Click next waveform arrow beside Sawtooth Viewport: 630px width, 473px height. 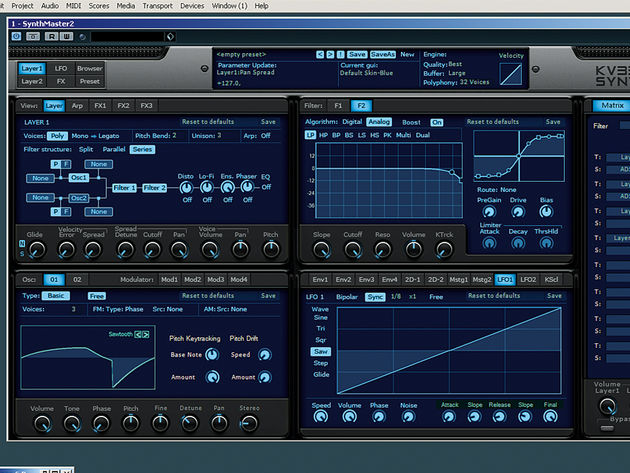pos(145,334)
